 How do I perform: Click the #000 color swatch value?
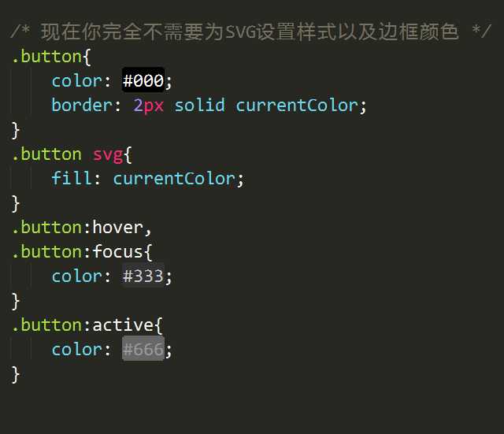(143, 80)
